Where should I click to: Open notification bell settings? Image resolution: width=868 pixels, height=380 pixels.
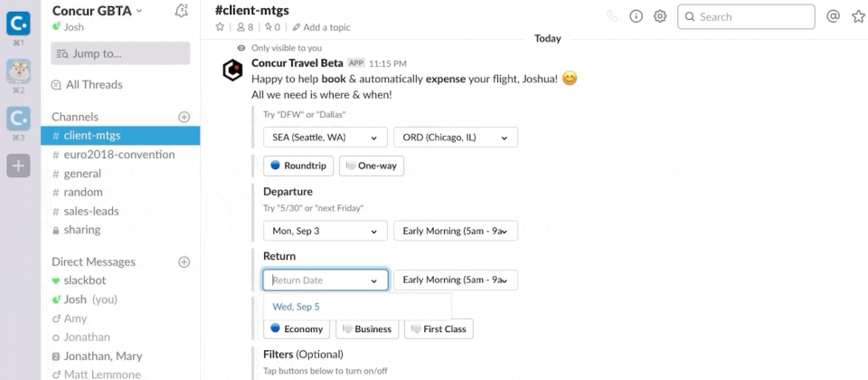(x=181, y=11)
